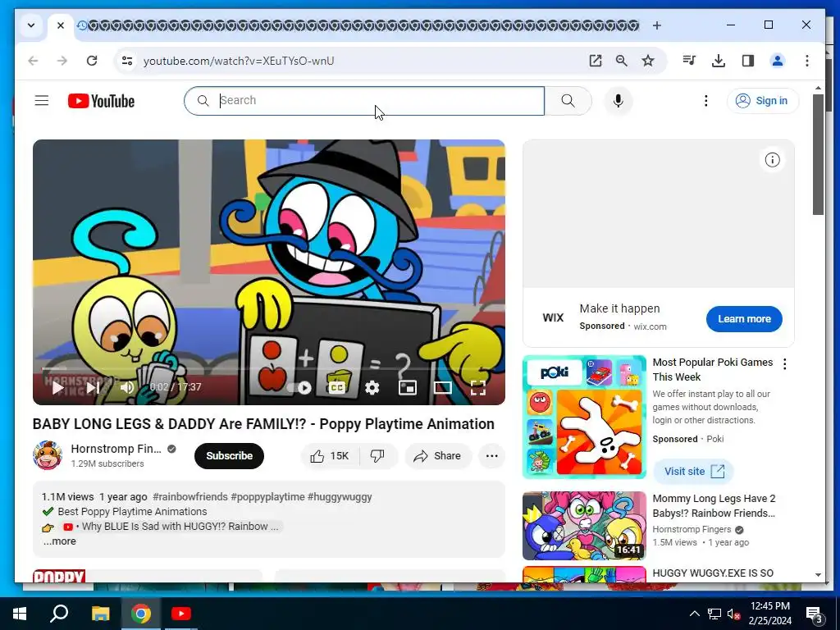Image resolution: width=840 pixels, height=630 pixels.
Task: Subscribe to the channel
Action: pos(230,456)
